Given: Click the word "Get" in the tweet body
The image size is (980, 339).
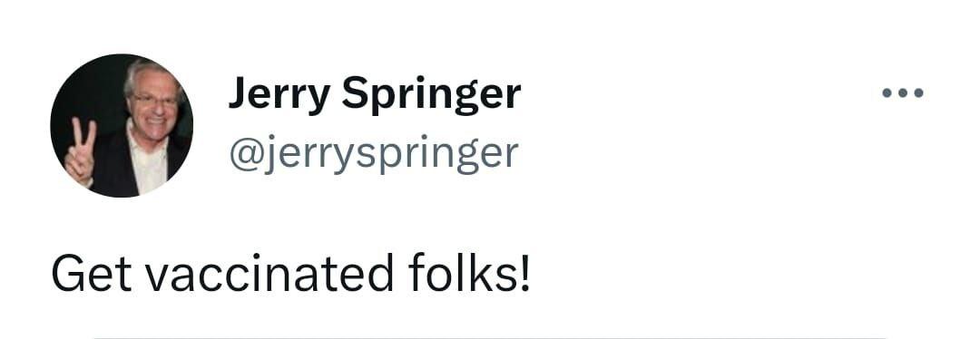Looking at the screenshot, I should pyautogui.click(x=92, y=274).
